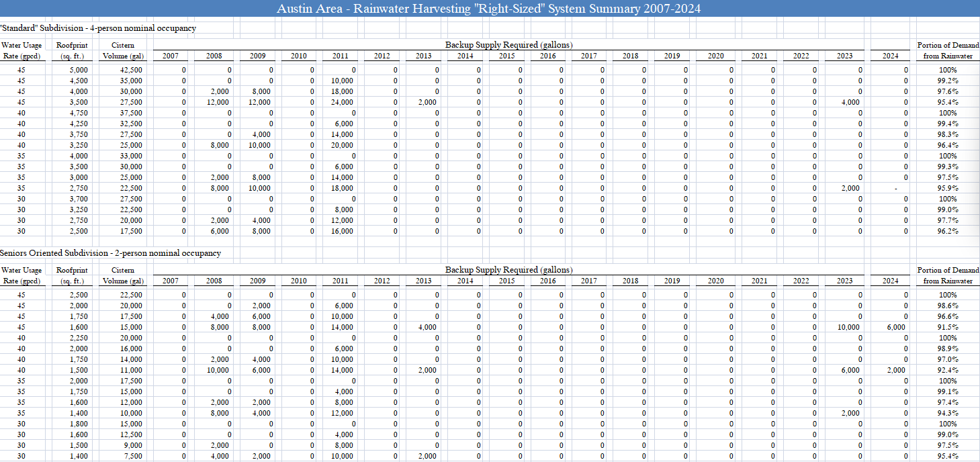Select the "Standard" Subdivision 4-person occupancy label

click(98, 28)
